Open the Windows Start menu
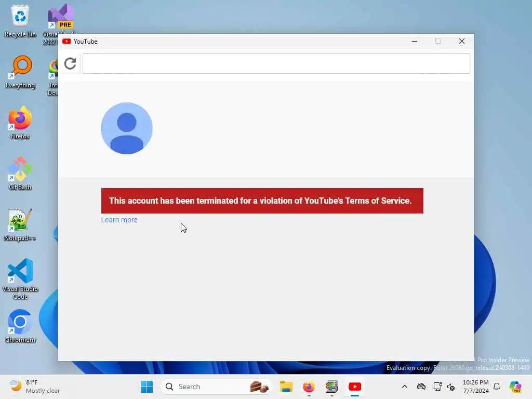The image size is (532, 399). (147, 387)
